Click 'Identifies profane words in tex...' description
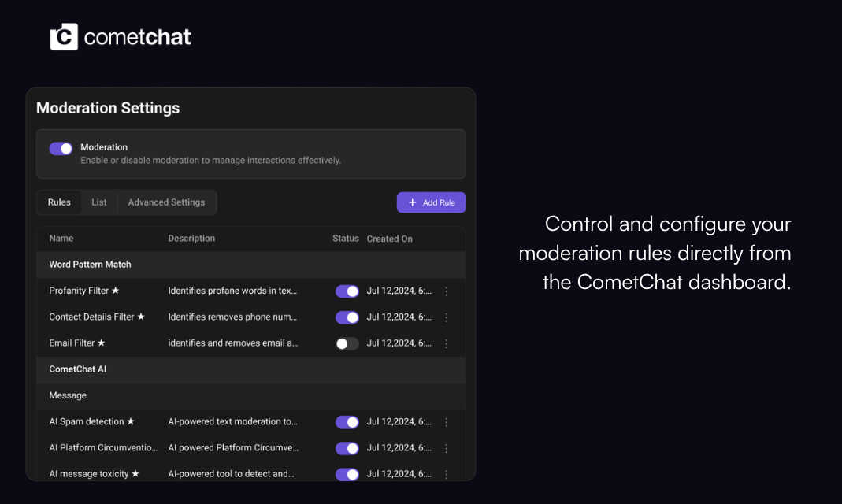The width and height of the screenshot is (842, 504). tap(232, 291)
